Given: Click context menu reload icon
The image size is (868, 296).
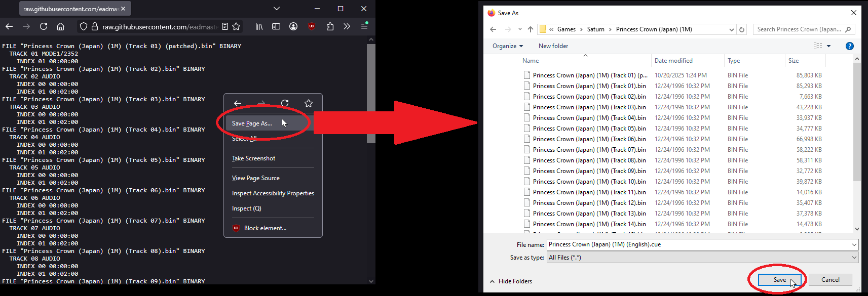Looking at the screenshot, I should tap(285, 103).
